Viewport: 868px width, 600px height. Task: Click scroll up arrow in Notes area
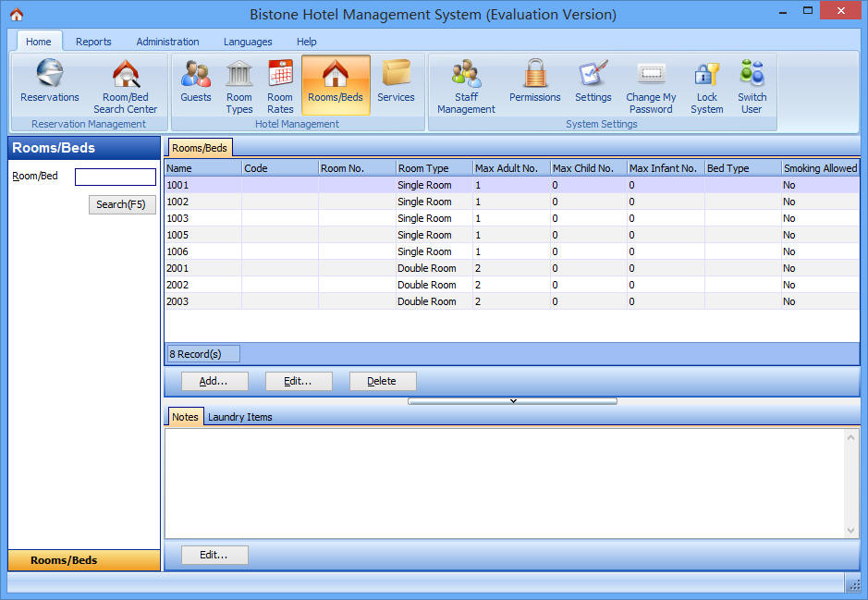point(850,437)
